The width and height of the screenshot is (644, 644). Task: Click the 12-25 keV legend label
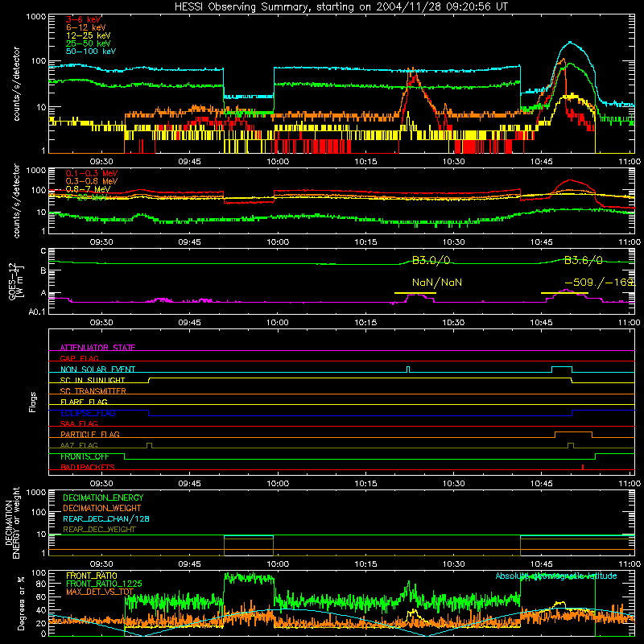click(89, 35)
